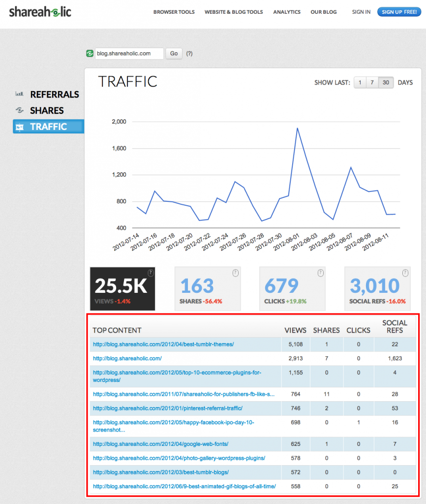The image size is (426, 504).
Task: Click the help icon on Views card
Action: 151,273
